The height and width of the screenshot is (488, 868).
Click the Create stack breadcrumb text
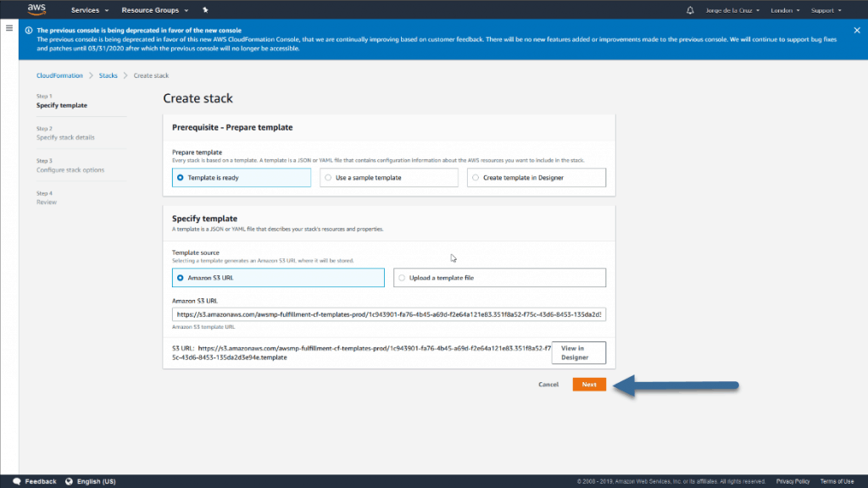pyautogui.click(x=151, y=75)
